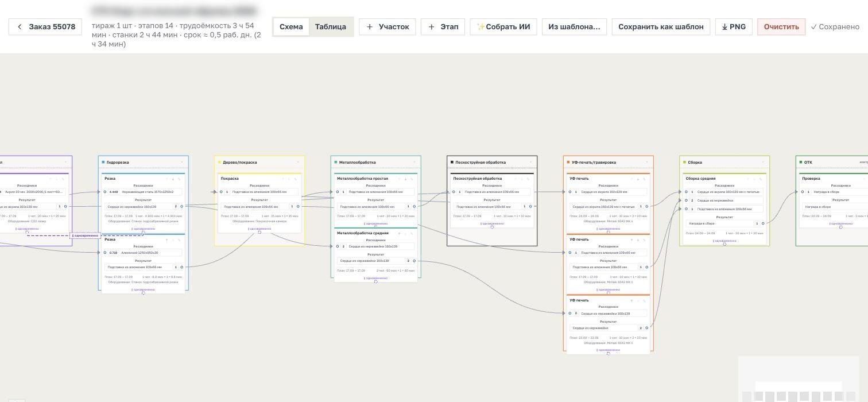Click the Нержавеющая сталь 1570x3250x2 consumable field
The image size is (868, 402).
click(x=151, y=192)
